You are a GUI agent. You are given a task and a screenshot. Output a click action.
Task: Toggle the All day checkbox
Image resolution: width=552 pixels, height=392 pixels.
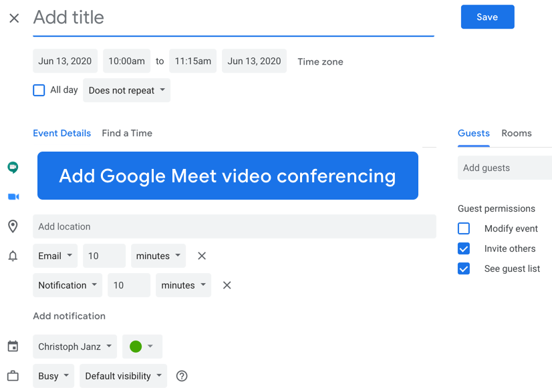pyautogui.click(x=39, y=90)
